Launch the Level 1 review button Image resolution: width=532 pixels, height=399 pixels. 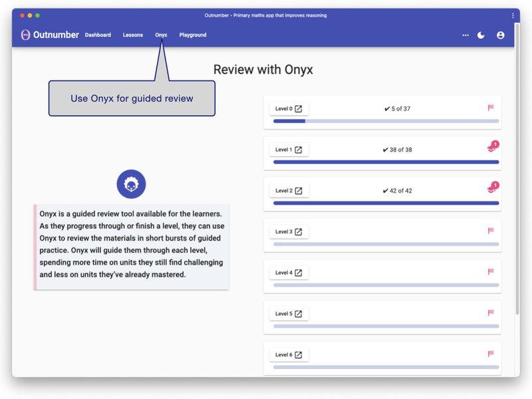tap(289, 150)
